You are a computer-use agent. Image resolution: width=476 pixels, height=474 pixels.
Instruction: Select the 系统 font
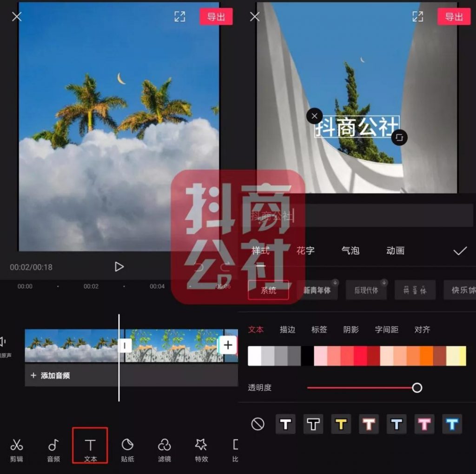coord(268,290)
